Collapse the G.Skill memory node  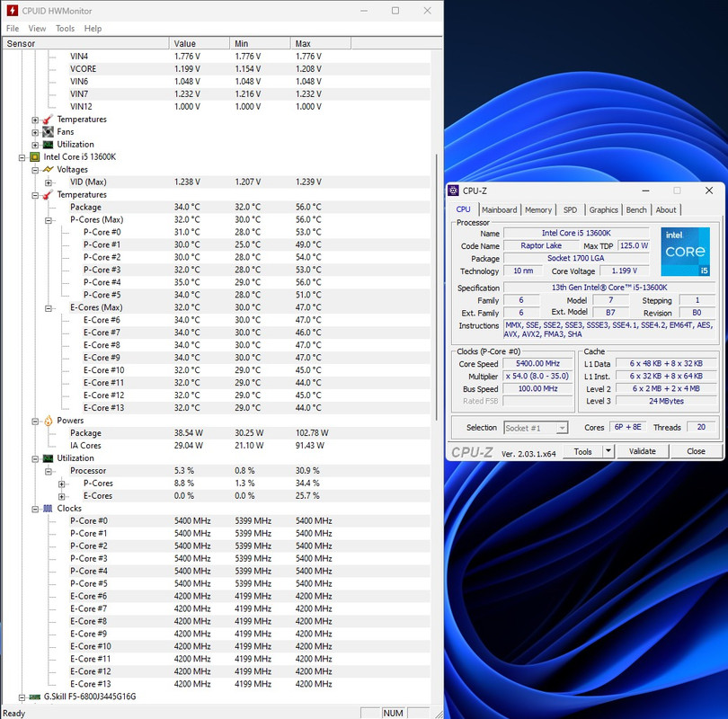point(22,697)
